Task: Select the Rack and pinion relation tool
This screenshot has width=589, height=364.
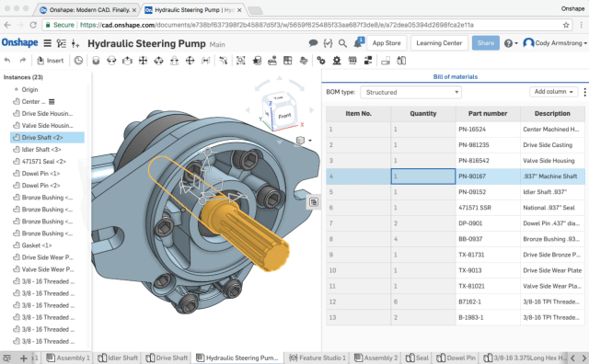Action: point(337,61)
